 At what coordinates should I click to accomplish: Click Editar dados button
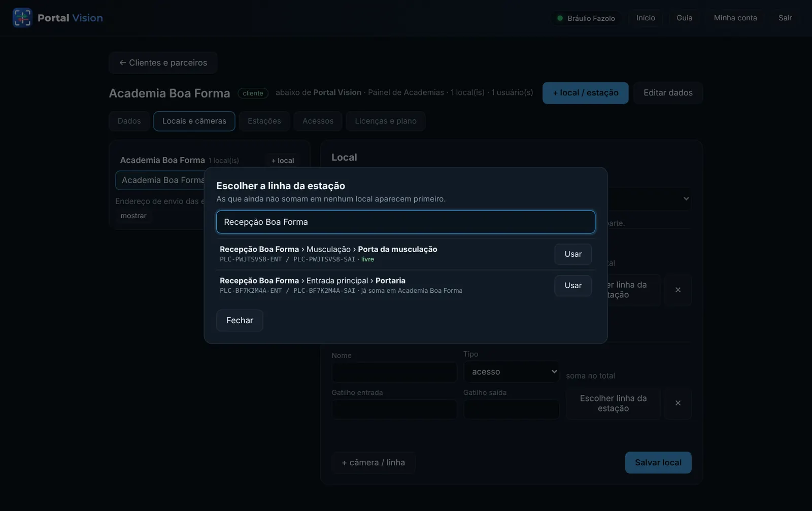pos(668,93)
